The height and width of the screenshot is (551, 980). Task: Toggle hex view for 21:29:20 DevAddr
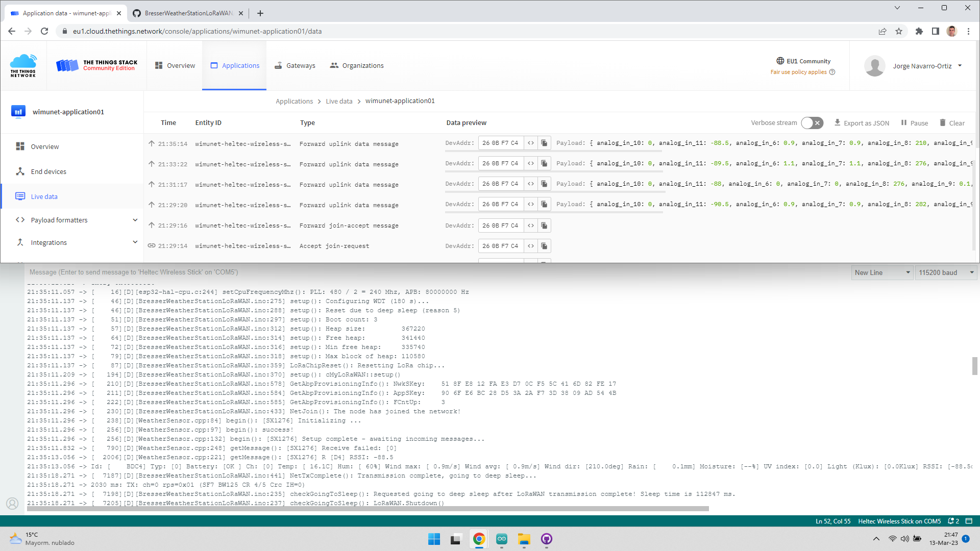531,204
